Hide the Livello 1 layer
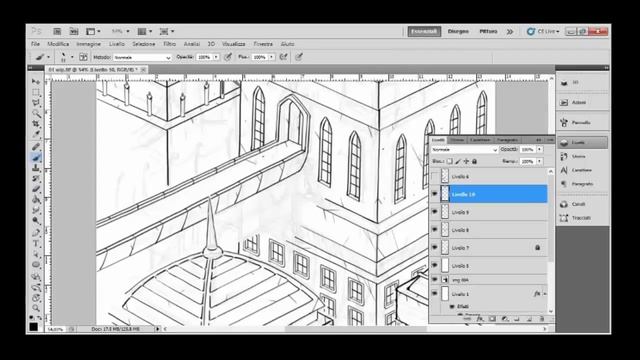Viewport: 640px width, 360px height. [x=435, y=293]
